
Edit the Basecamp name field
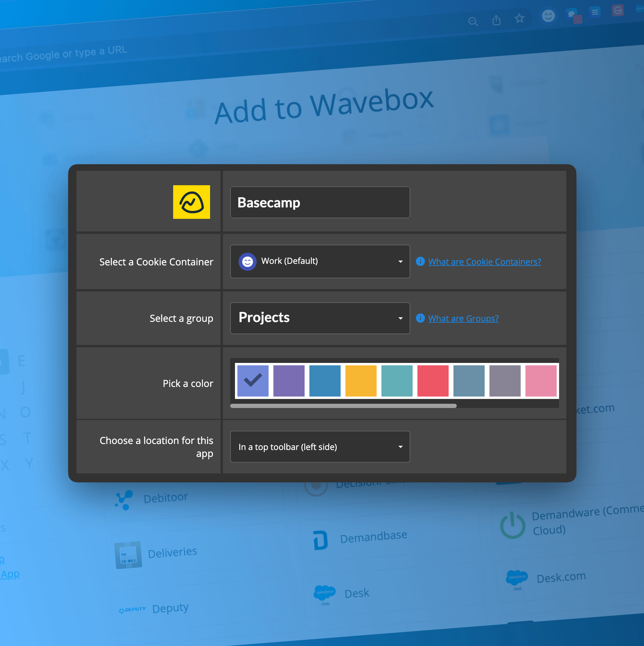point(320,202)
